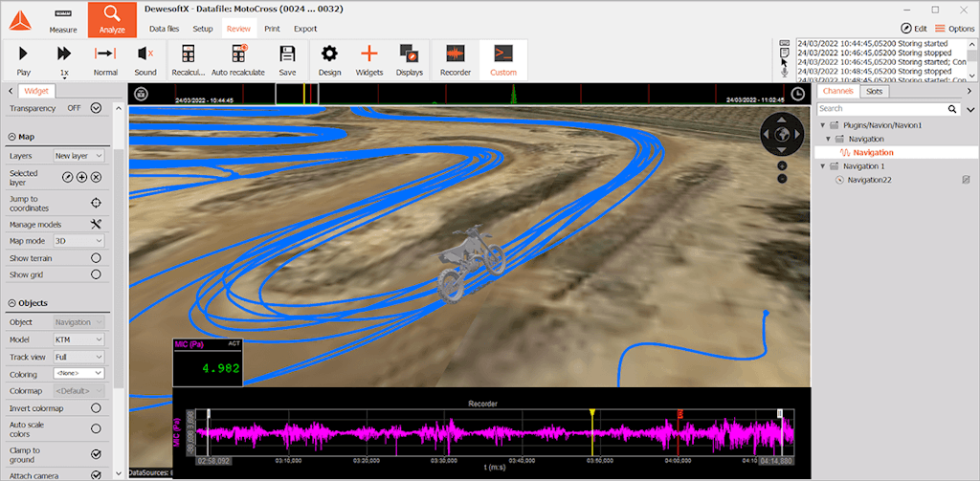Image resolution: width=980 pixels, height=481 pixels.
Task: Toggle Show terrain
Action: [x=97, y=257]
